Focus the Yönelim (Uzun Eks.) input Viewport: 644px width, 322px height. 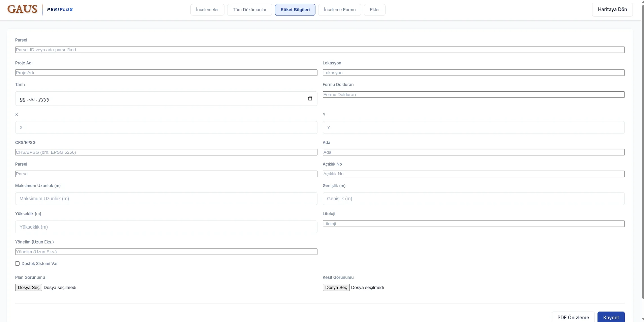coord(166,252)
